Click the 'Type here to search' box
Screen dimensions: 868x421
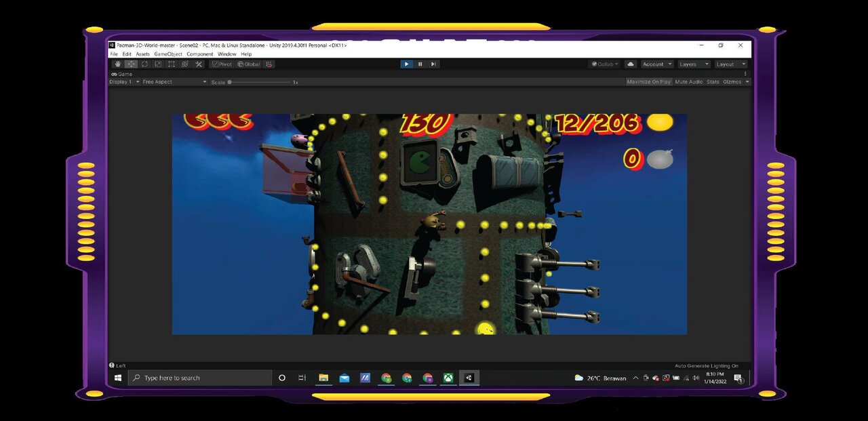[x=200, y=378]
